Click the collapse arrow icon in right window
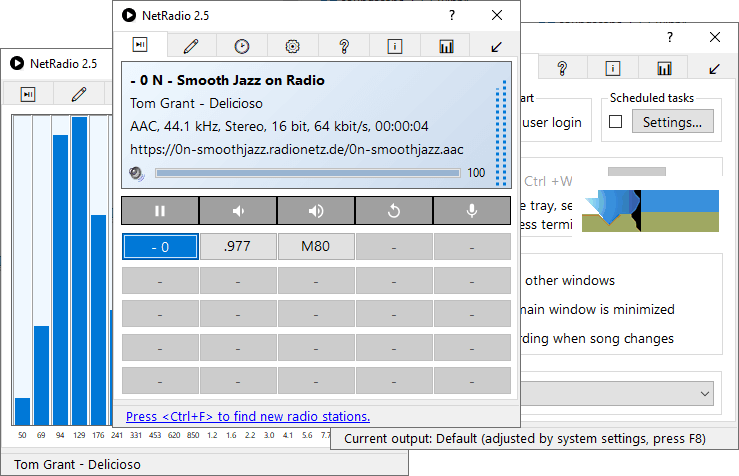 (714, 69)
